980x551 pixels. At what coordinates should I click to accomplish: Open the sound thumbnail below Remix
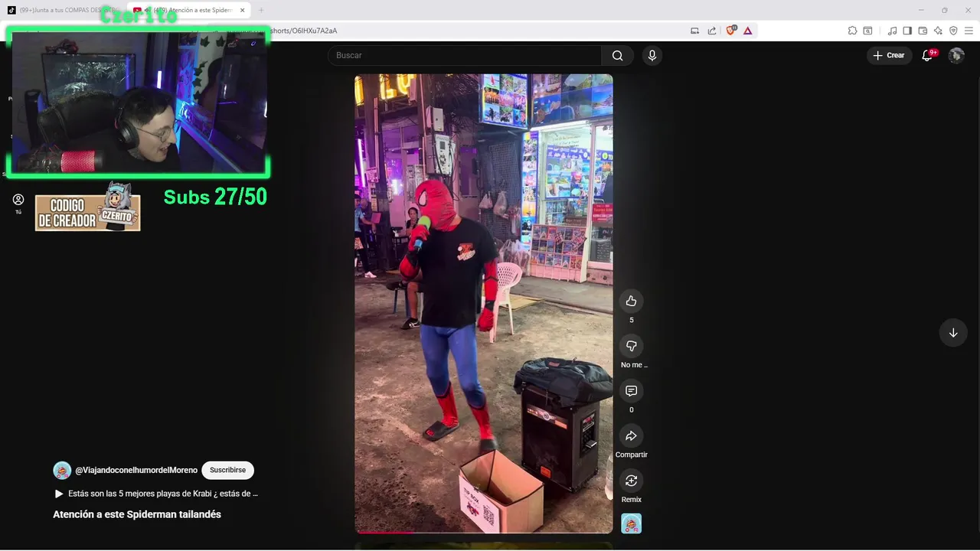click(631, 523)
